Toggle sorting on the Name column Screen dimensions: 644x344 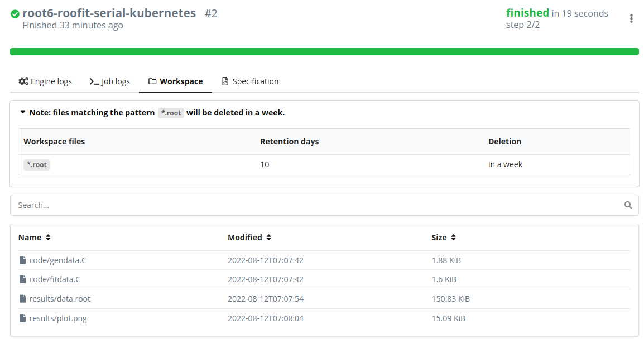click(x=47, y=237)
